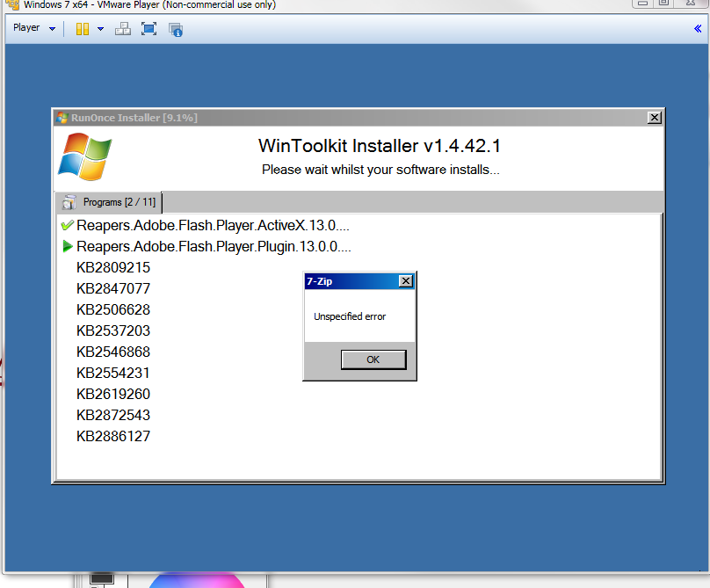Select the Programs [2 / 11] tab

coord(109,202)
